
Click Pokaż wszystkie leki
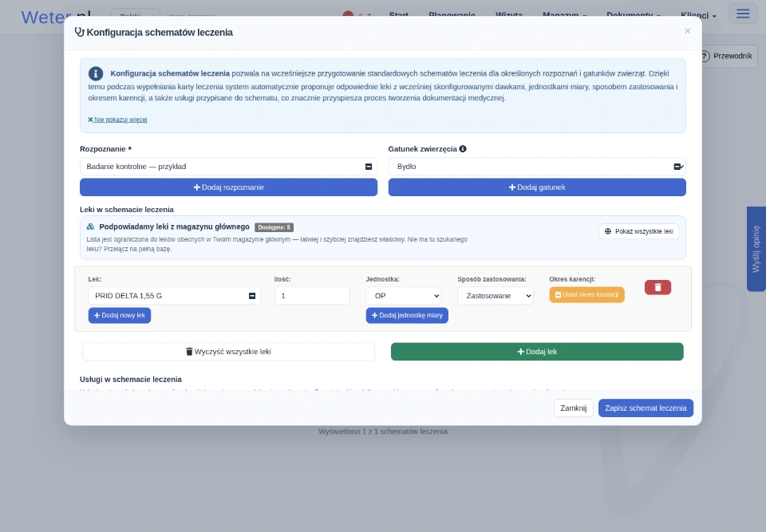639,231
